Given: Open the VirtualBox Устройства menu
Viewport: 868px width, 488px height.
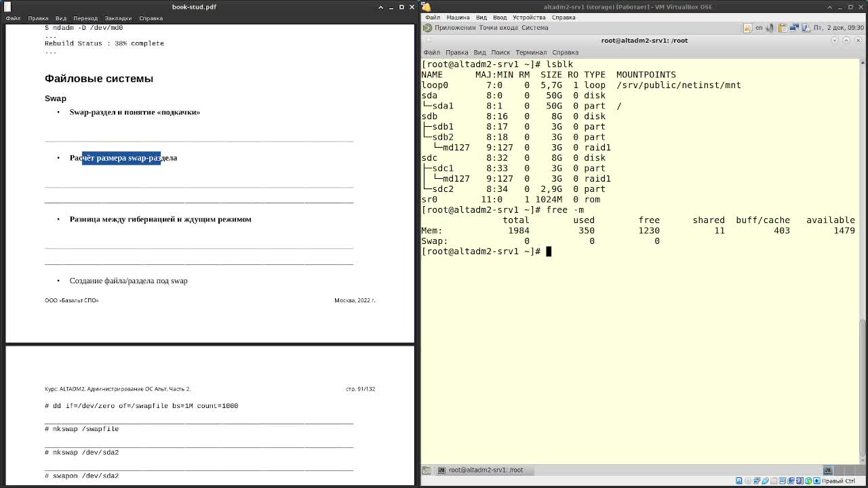Looking at the screenshot, I should click(x=529, y=18).
